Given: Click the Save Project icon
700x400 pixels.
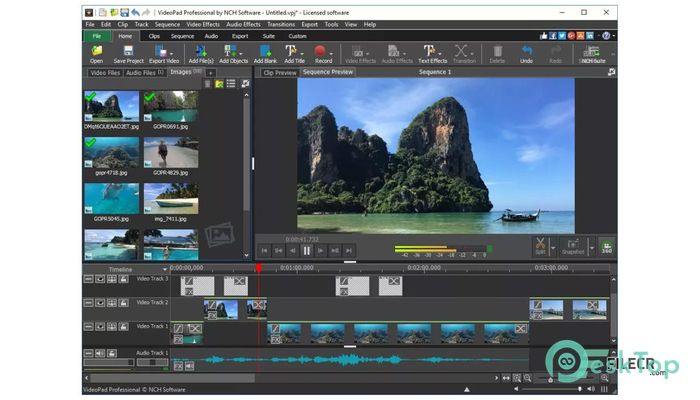Looking at the screenshot, I should pos(127,50).
